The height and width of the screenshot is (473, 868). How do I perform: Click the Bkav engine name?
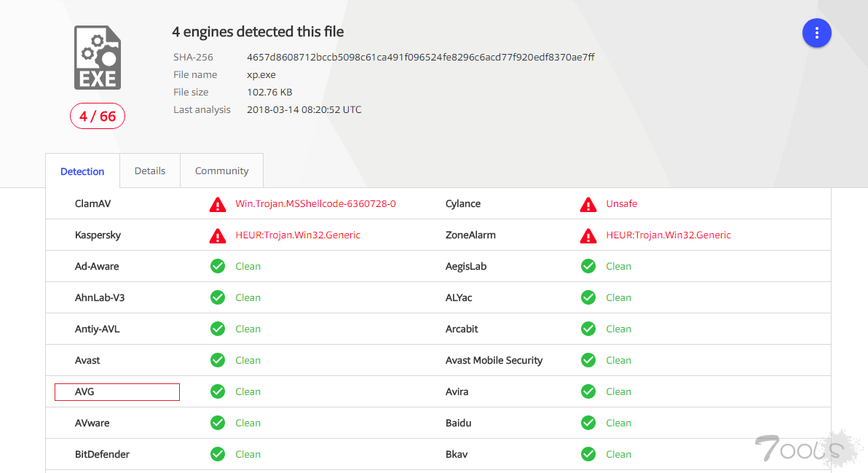pyautogui.click(x=457, y=454)
